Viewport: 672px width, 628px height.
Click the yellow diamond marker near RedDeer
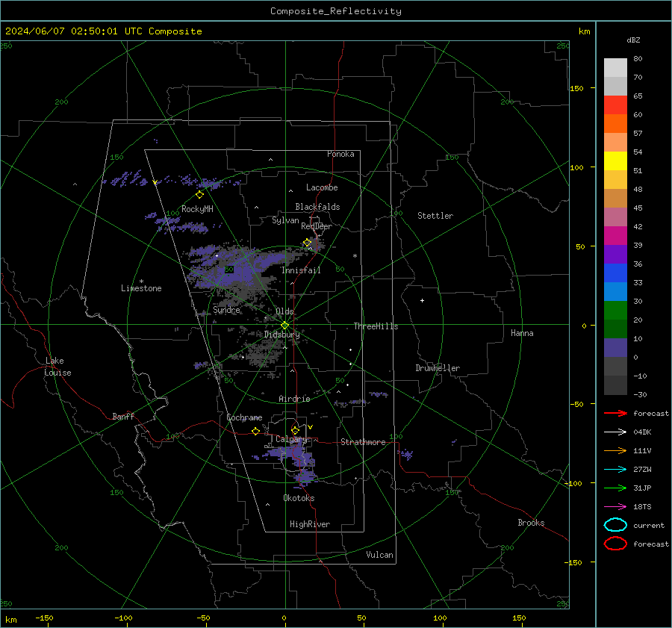[x=308, y=243]
